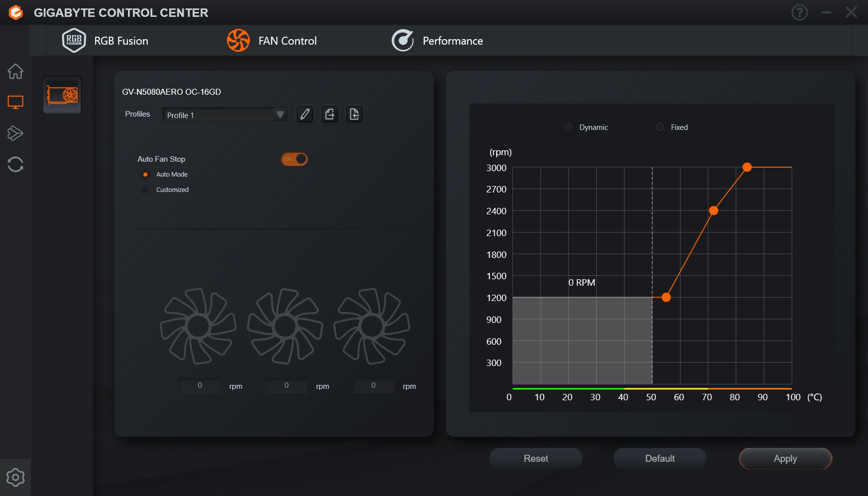Select the Auto Mode radio button
This screenshot has width=868, height=496.
(145, 175)
